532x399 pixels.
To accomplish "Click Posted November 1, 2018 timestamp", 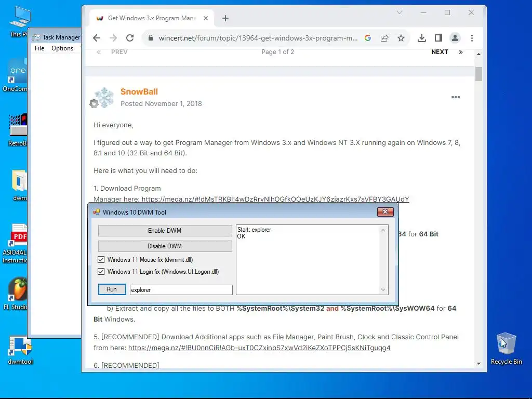I will click(161, 104).
